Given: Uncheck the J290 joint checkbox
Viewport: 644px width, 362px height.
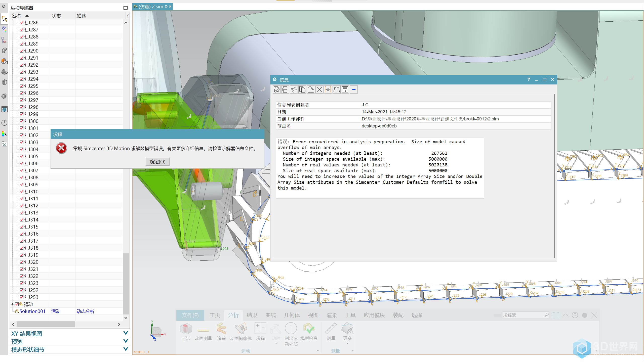Looking at the screenshot, I should click(x=22, y=51).
